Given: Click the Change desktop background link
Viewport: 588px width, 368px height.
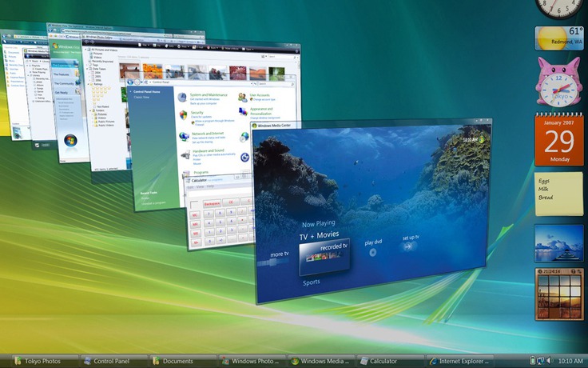Looking at the screenshot, I should (x=264, y=118).
